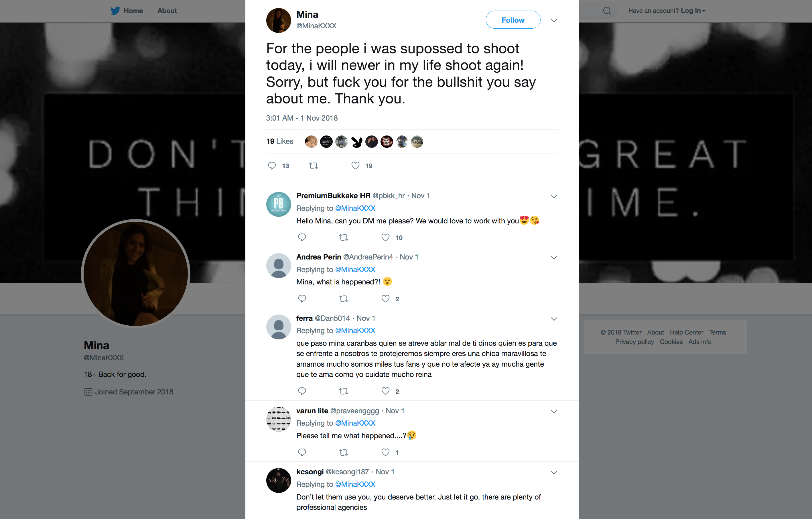Retweet Andrea Perin's reply
Screen dimensions: 812x519
click(x=344, y=299)
